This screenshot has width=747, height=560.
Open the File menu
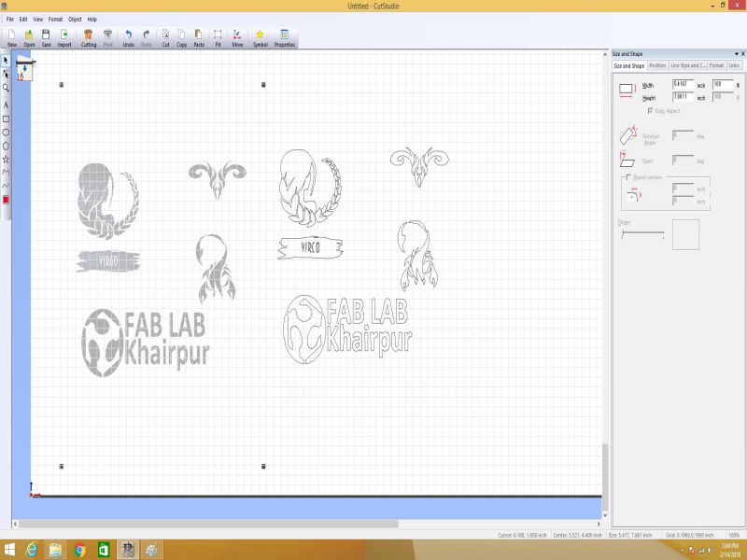click(9, 20)
